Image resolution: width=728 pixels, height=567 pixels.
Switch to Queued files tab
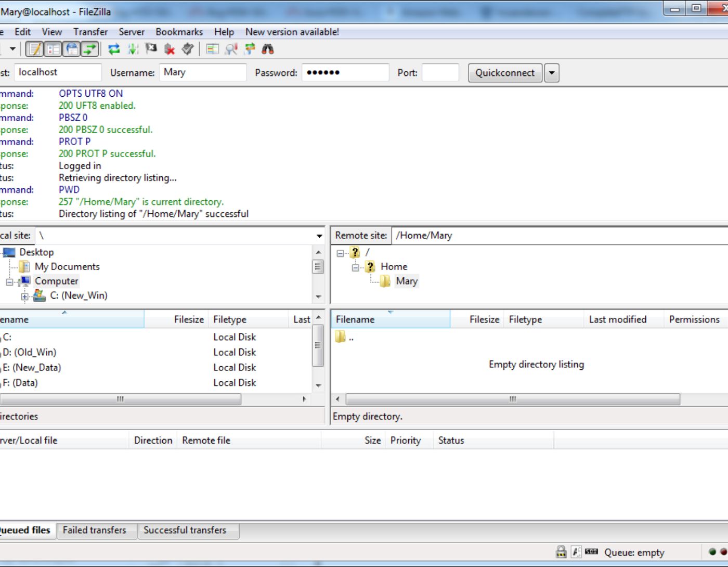pyautogui.click(x=26, y=530)
